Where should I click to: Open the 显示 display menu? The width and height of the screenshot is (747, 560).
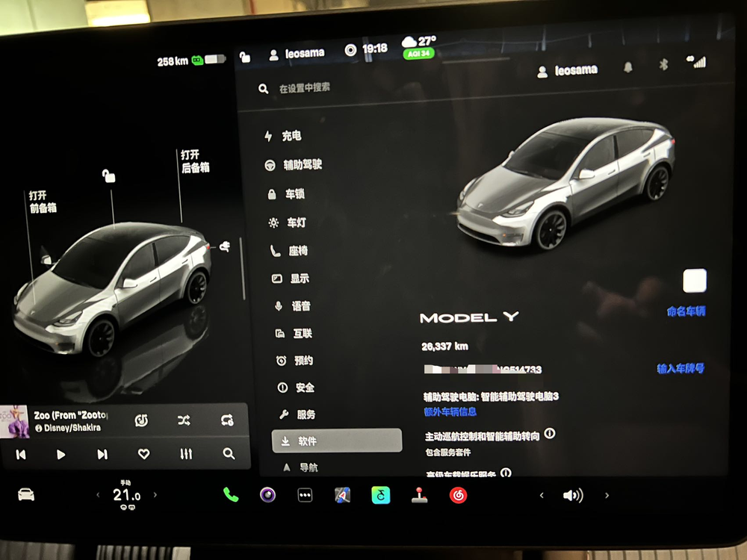[291, 279]
